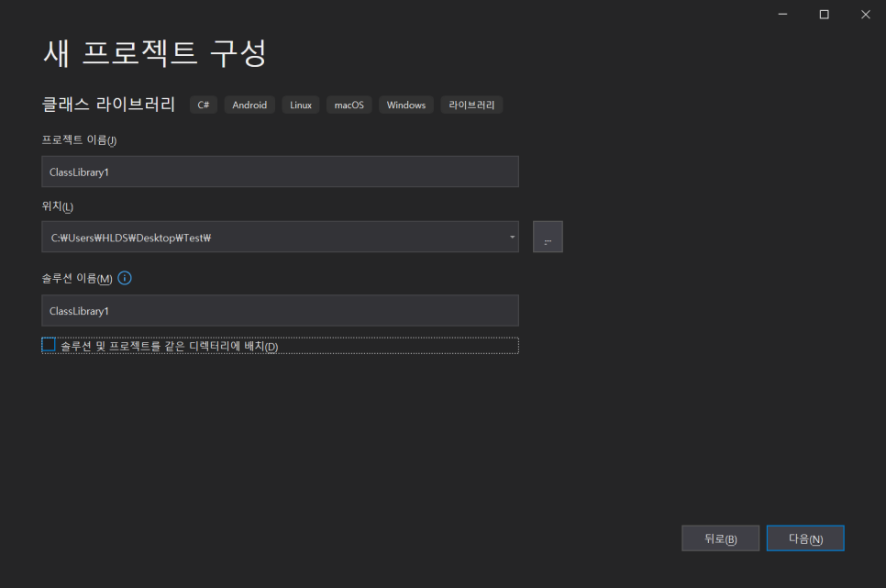Minimize the dialog window

[x=782, y=14]
